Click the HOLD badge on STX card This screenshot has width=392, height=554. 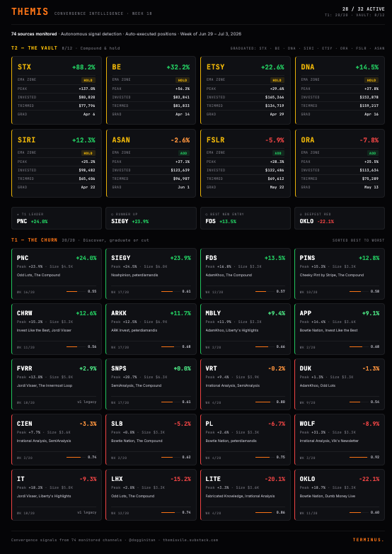[88, 80]
